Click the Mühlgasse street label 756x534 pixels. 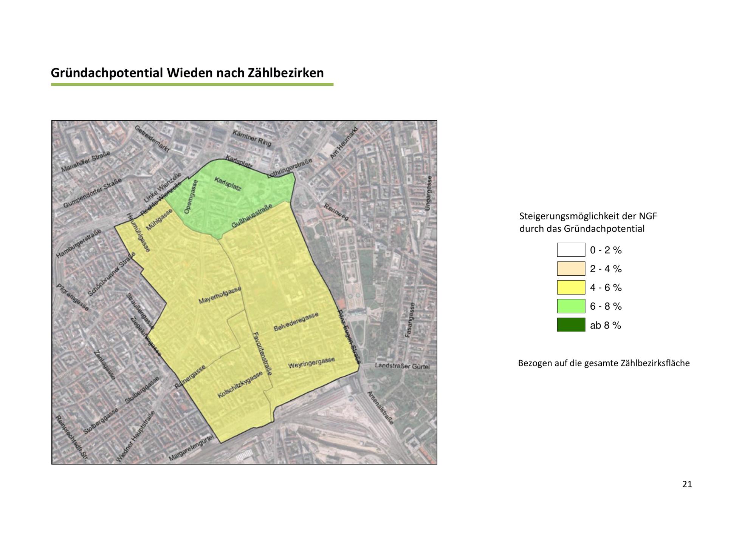pos(159,220)
